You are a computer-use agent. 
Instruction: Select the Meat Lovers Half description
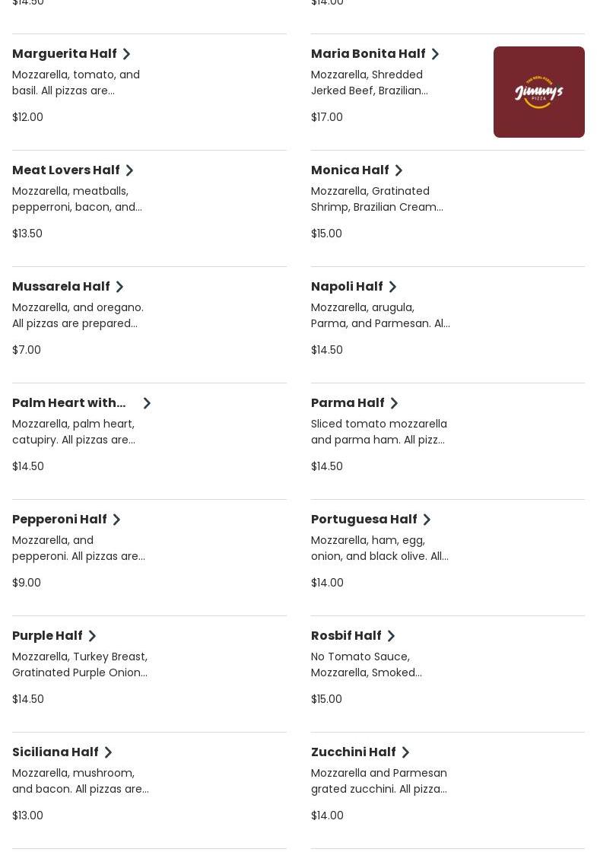(77, 199)
